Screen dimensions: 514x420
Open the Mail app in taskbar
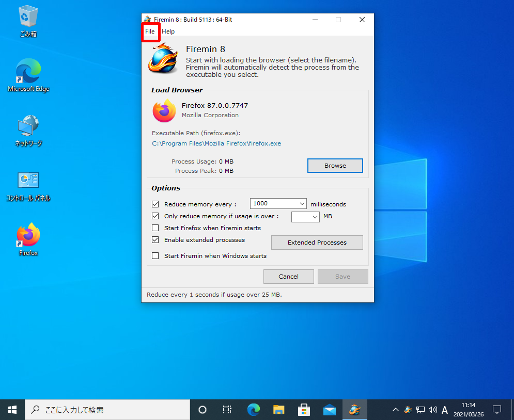click(x=329, y=410)
